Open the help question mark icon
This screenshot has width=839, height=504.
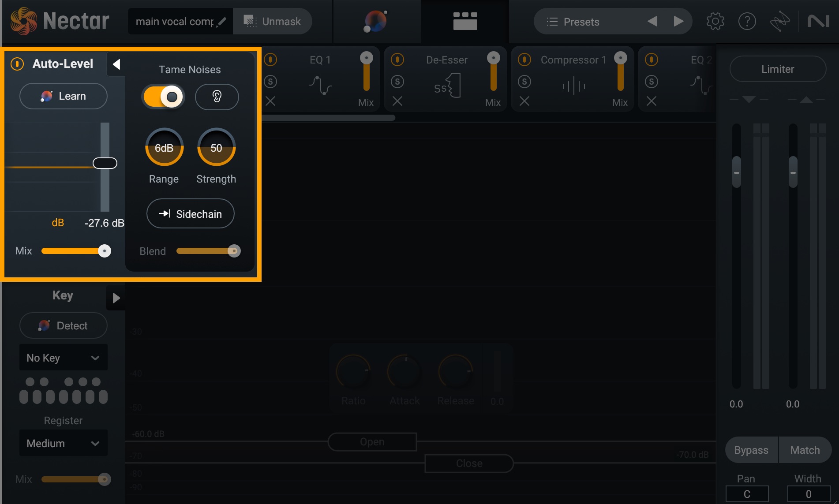[x=747, y=21]
